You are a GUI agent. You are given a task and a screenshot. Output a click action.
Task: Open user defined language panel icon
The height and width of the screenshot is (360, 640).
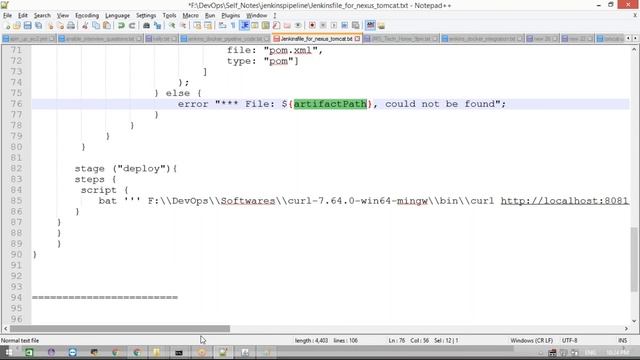click(x=255, y=26)
